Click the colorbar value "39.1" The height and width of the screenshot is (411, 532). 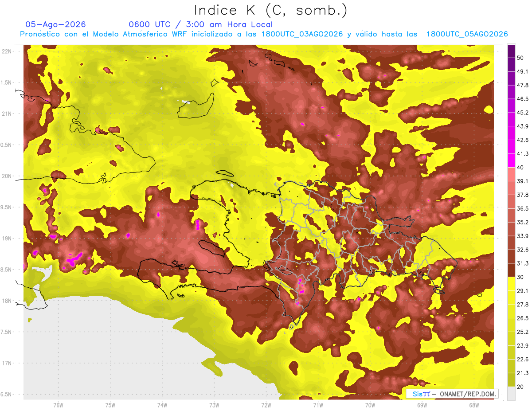(x=522, y=181)
